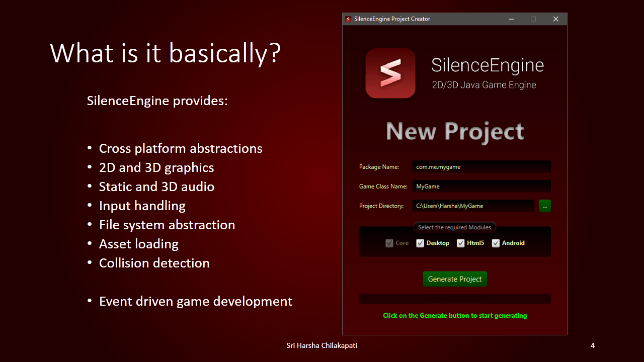Viewport: 644px width, 362px height.
Task: Click the Game Class Name field
Action: (481, 186)
